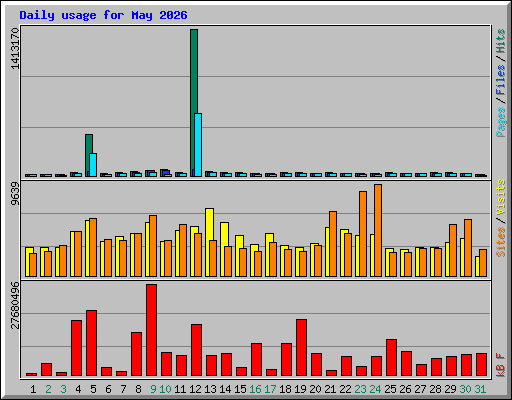The width and height of the screenshot is (512, 400).
Task: Click day label 26 on the x-axis
Action: tap(405, 389)
